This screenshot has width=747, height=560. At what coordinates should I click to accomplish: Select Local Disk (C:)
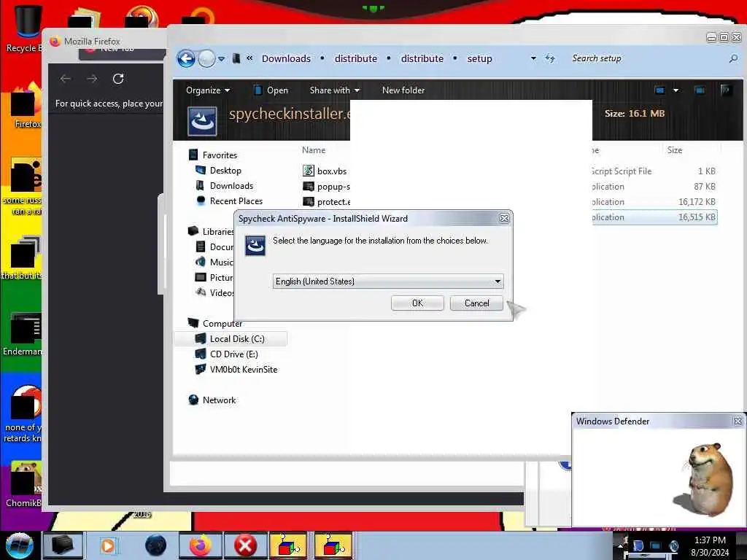pyautogui.click(x=231, y=338)
